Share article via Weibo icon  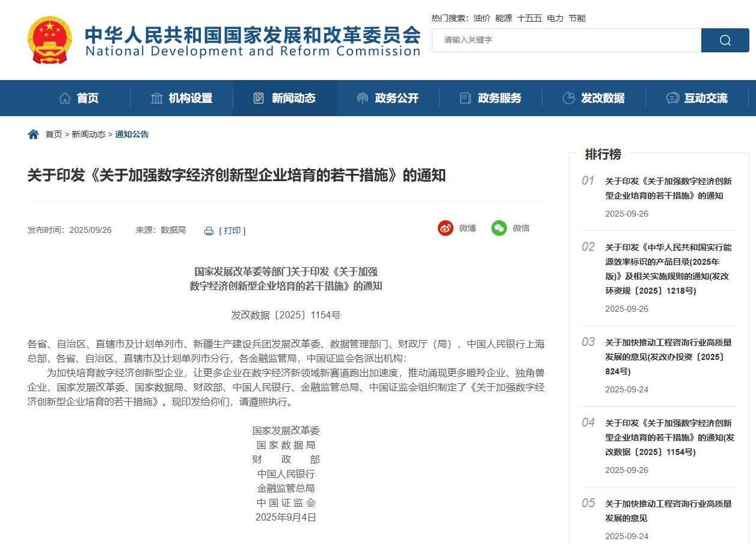tap(446, 228)
